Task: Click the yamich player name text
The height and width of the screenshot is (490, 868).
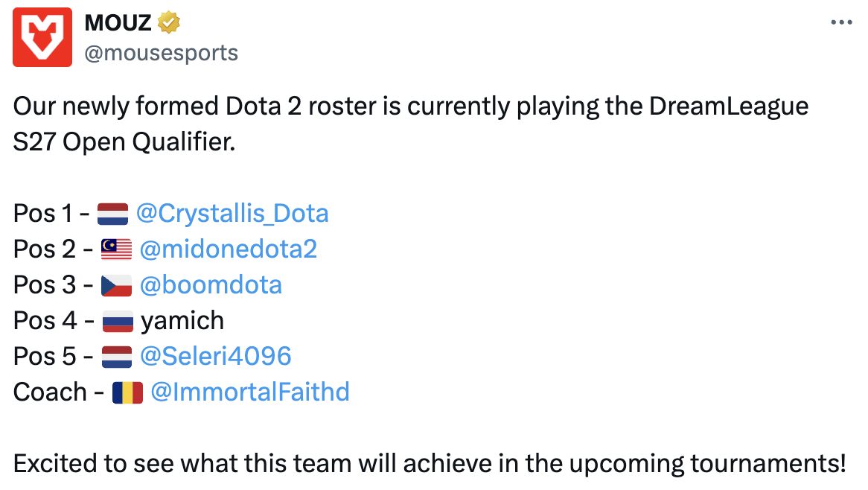Action: point(182,321)
